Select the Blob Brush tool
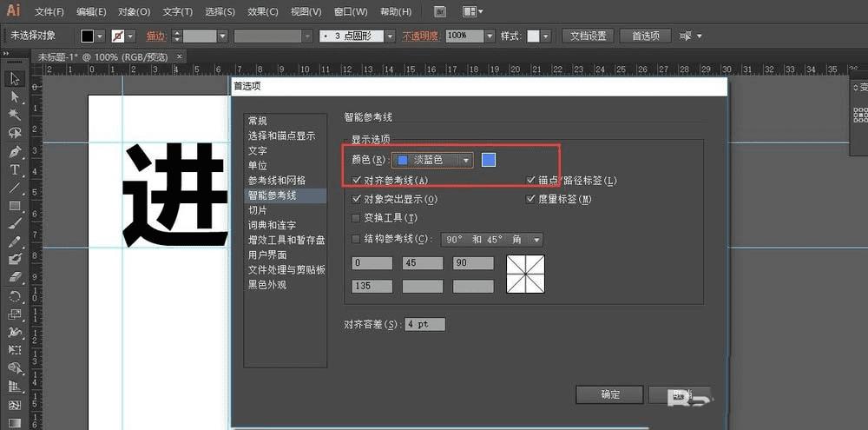 (15, 260)
